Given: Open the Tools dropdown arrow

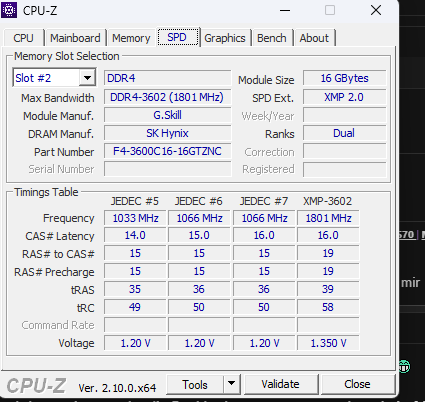Looking at the screenshot, I should coord(231,384).
